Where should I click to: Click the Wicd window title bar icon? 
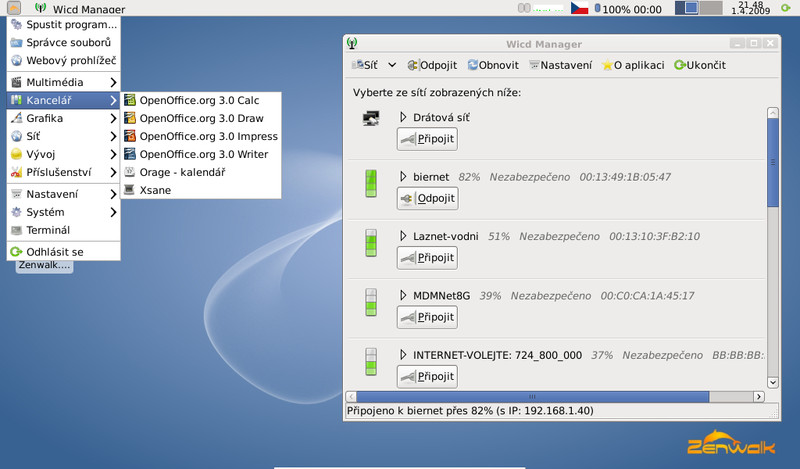click(x=352, y=43)
